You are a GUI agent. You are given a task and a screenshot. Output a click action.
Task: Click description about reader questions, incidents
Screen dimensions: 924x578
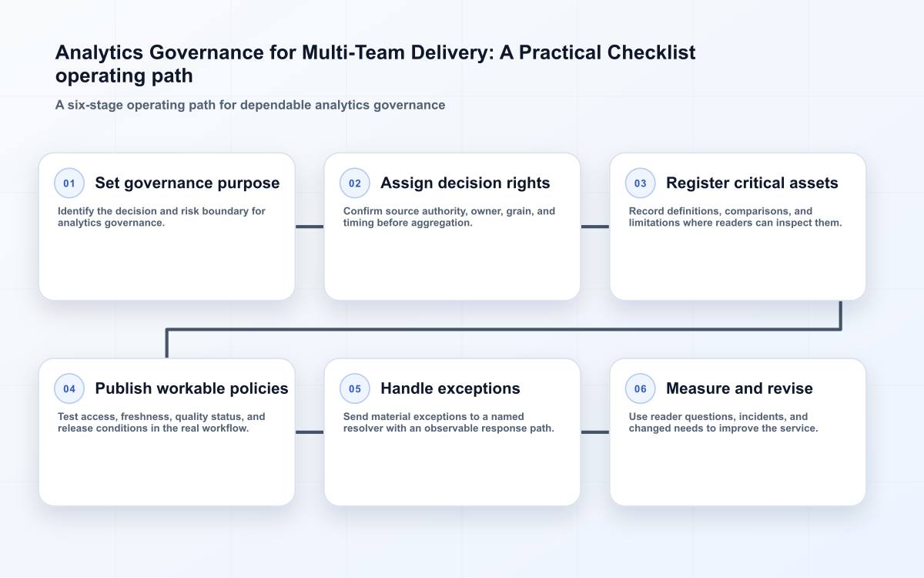coord(723,422)
